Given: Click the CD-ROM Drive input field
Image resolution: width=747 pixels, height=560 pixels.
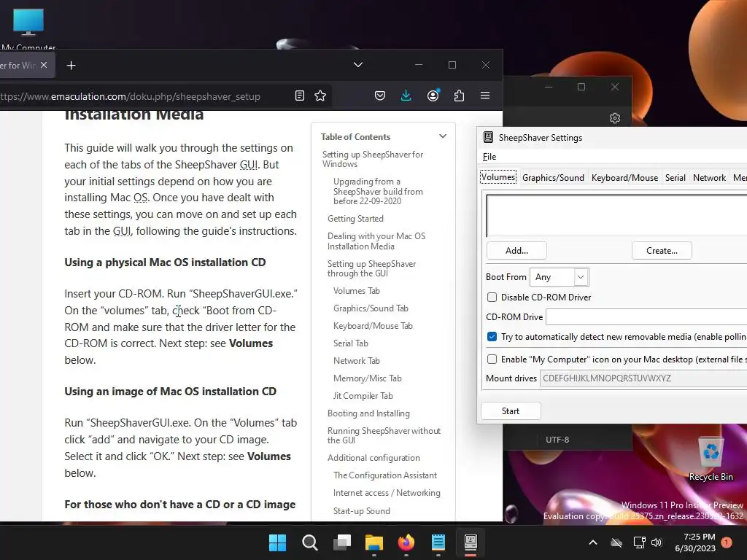Looking at the screenshot, I should pyautogui.click(x=646, y=316).
